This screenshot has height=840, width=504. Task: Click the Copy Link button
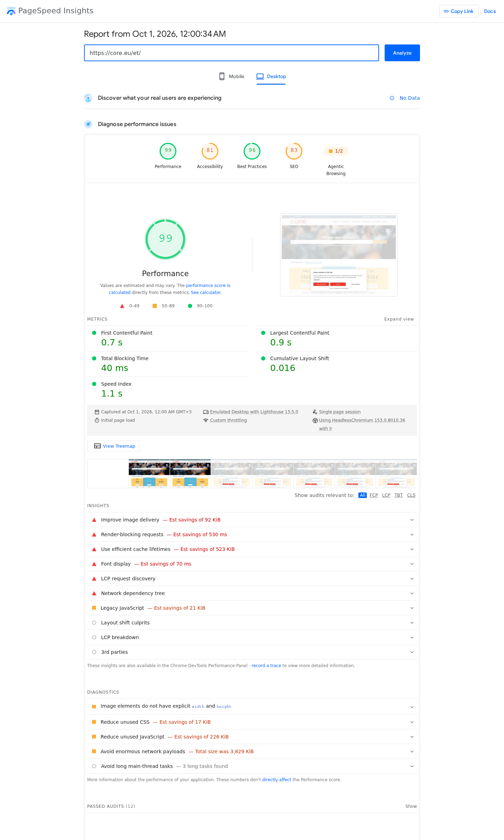[x=459, y=11]
